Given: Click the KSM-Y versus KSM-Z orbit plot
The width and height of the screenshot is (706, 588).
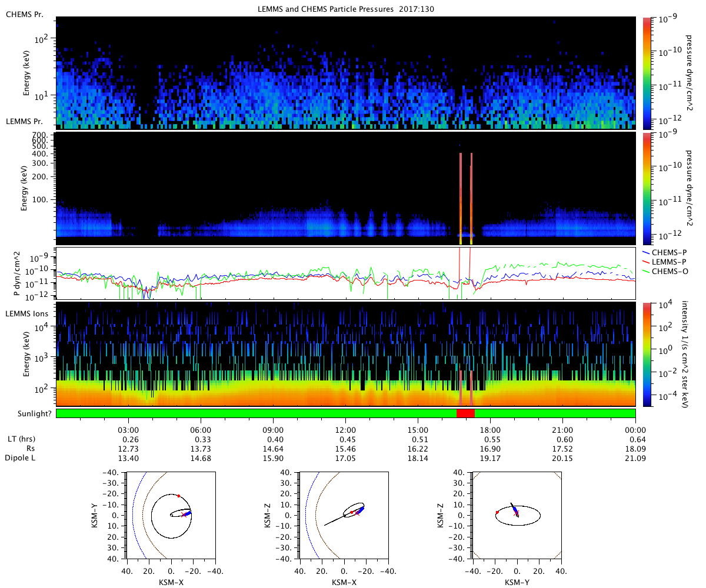Looking at the screenshot, I should click(517, 515).
